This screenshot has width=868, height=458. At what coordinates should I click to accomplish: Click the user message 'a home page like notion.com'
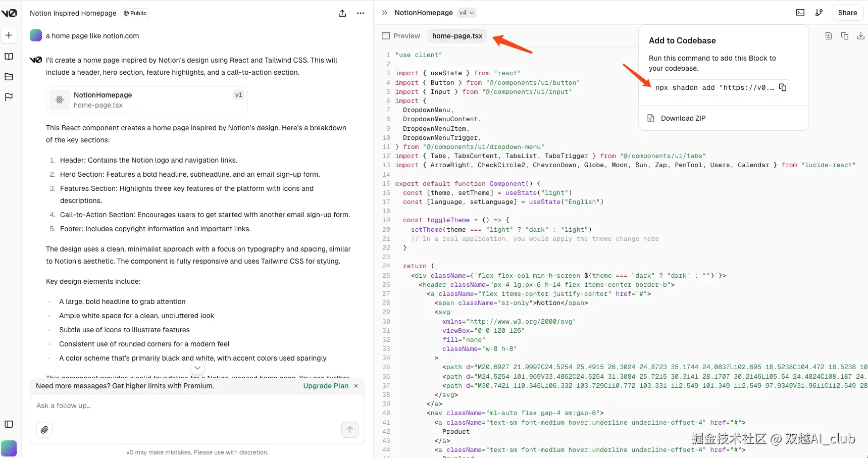coord(92,36)
